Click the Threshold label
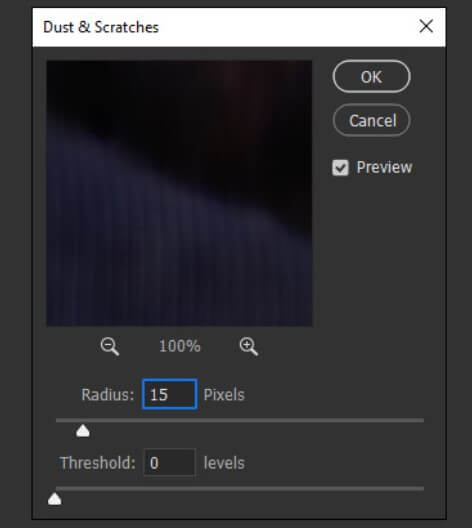The height and width of the screenshot is (528, 472). coord(98,463)
